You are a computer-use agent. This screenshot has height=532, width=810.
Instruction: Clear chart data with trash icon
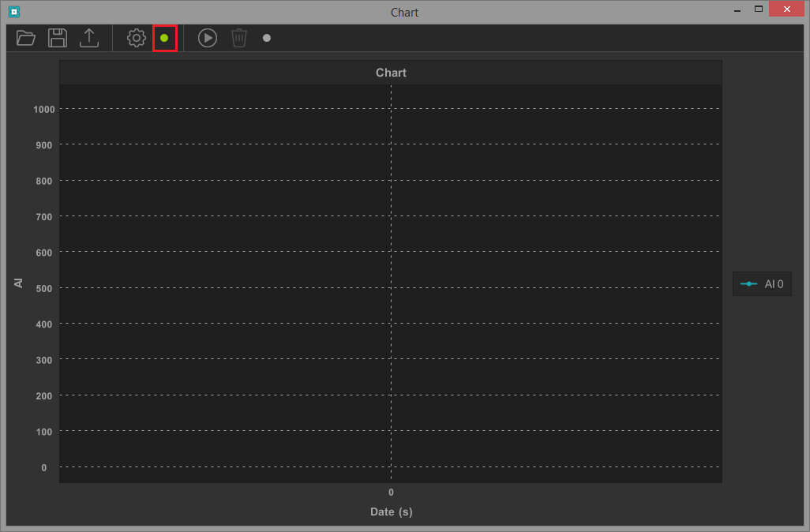pos(239,38)
